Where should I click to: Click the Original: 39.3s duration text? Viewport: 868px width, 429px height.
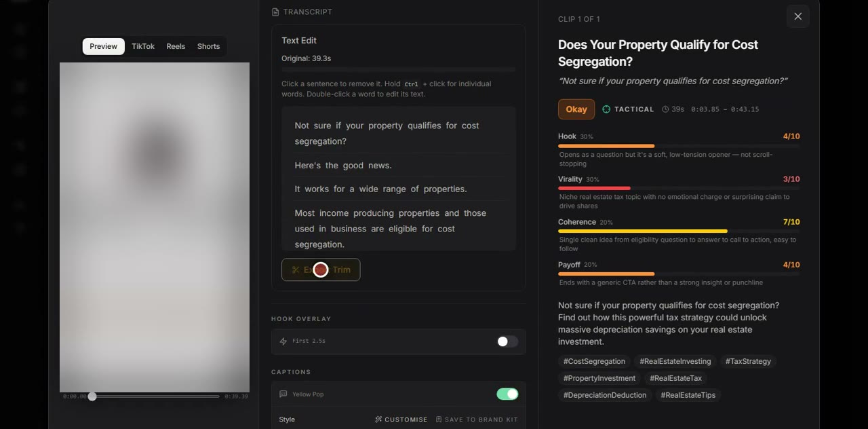click(307, 58)
